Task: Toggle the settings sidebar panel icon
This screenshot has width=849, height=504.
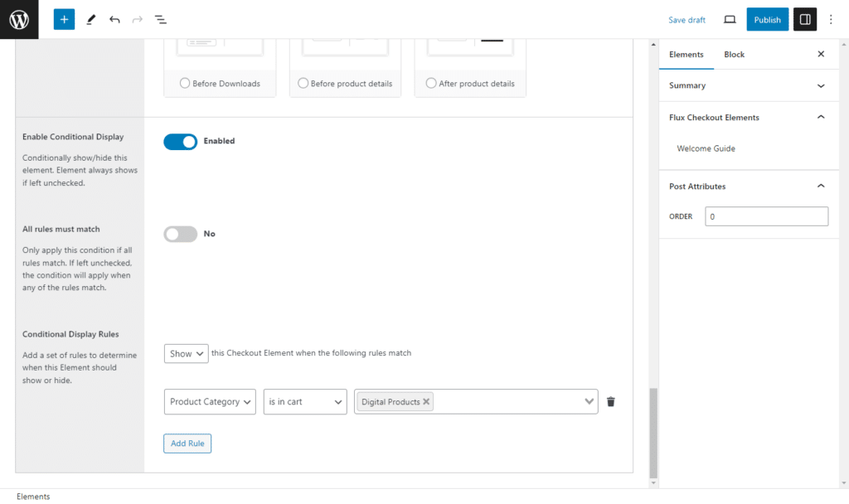Action: pos(804,19)
